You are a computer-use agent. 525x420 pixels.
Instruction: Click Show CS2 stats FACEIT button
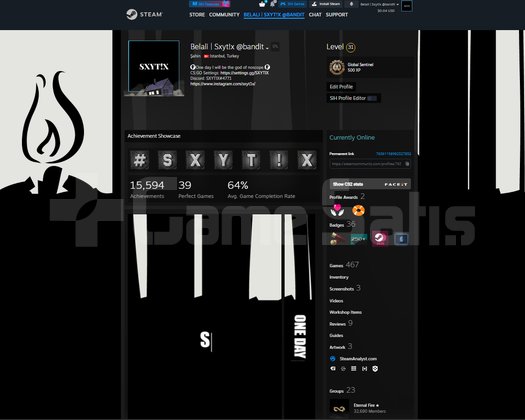click(370, 184)
